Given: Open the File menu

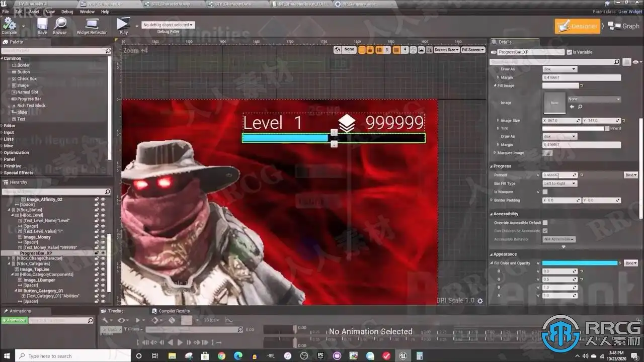Looking at the screenshot, I should [x=6, y=12].
